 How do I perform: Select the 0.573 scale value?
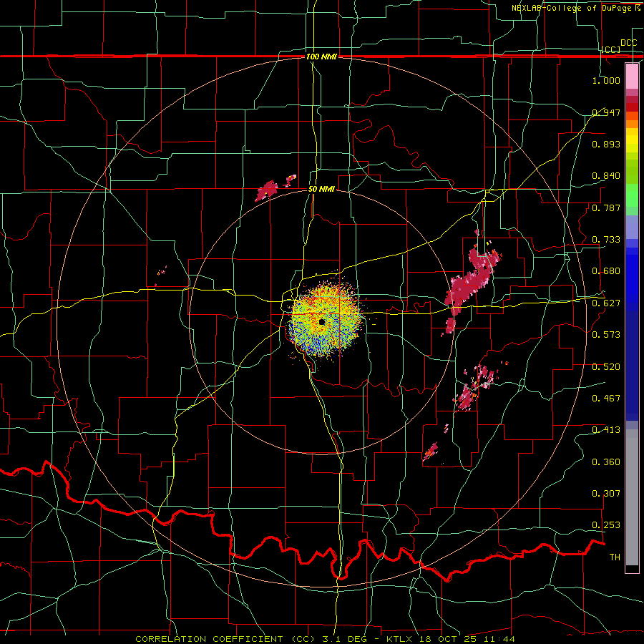coord(606,334)
